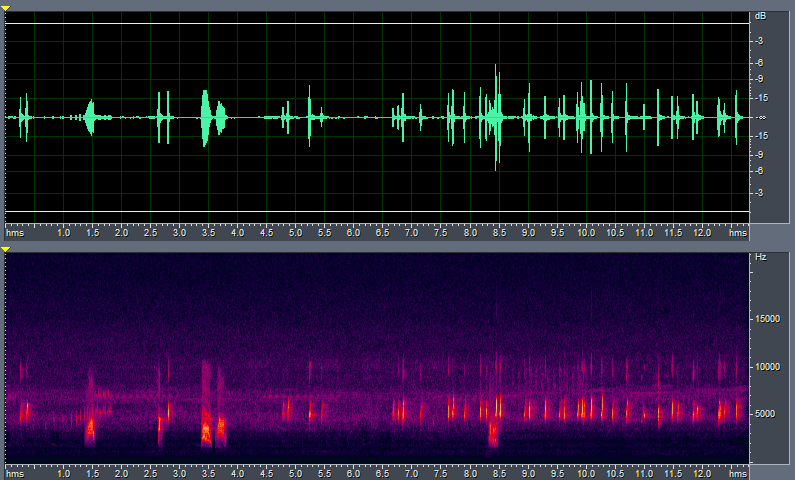This screenshot has height=480, width=795.
Task: Click the dB unit label on amplitude scale
Action: pos(761,16)
